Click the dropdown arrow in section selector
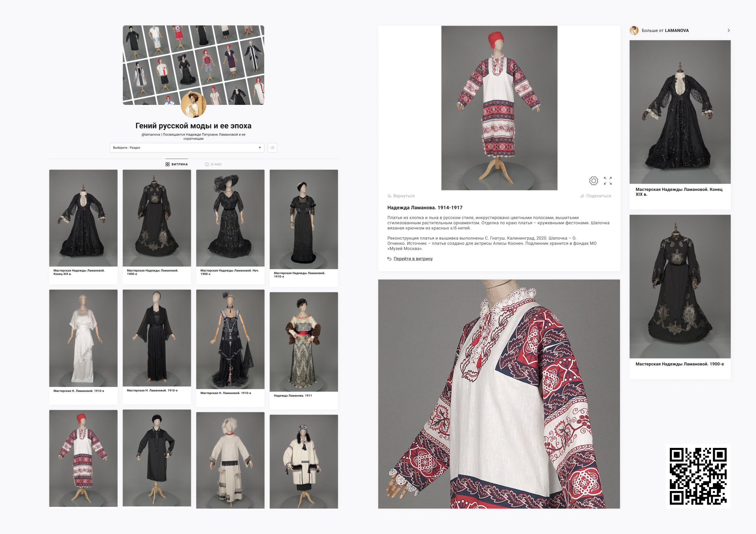The height and width of the screenshot is (534, 756). 260,148
